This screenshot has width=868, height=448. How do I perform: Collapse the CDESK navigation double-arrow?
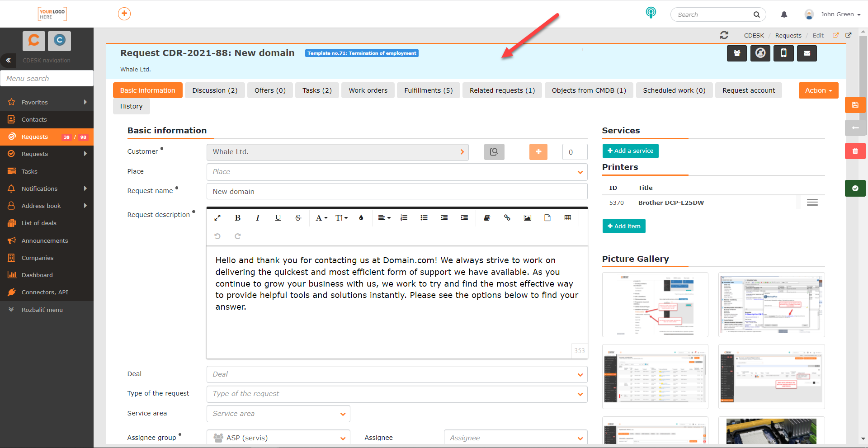(x=8, y=60)
